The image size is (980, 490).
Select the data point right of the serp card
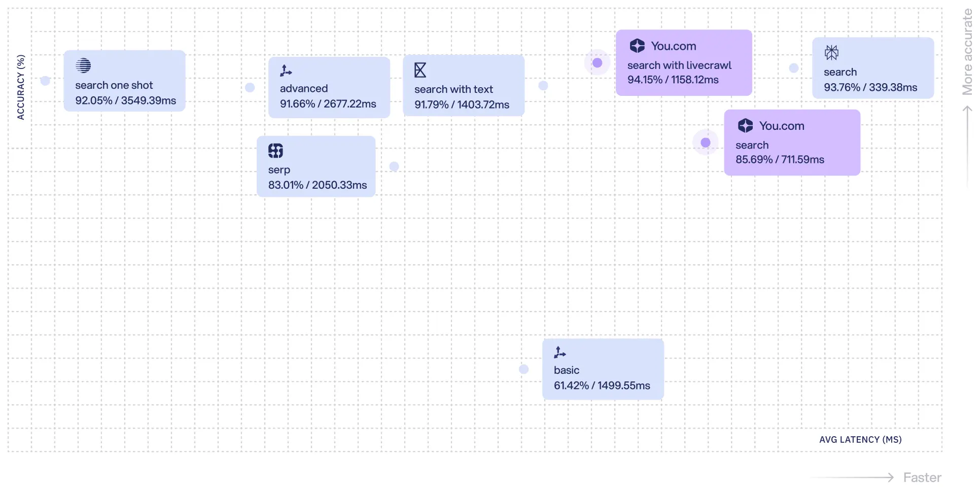click(394, 166)
